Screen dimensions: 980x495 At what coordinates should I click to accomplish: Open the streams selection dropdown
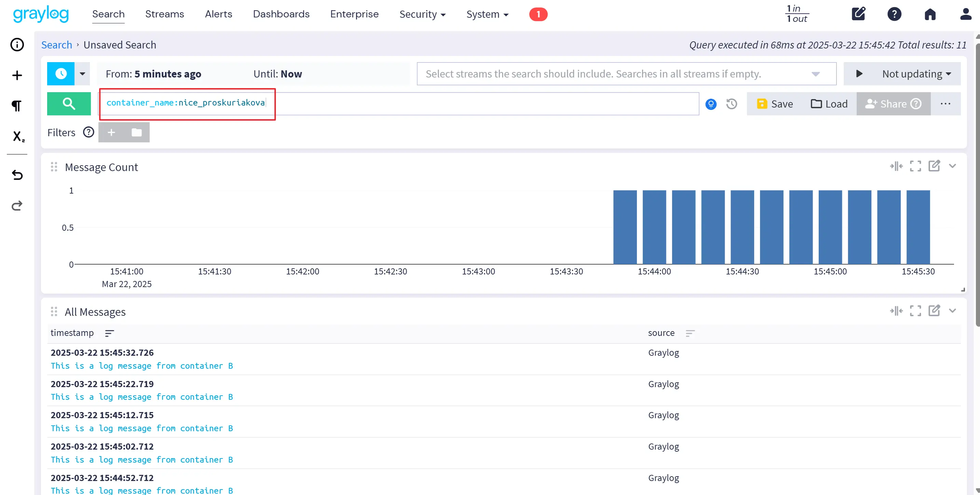626,73
